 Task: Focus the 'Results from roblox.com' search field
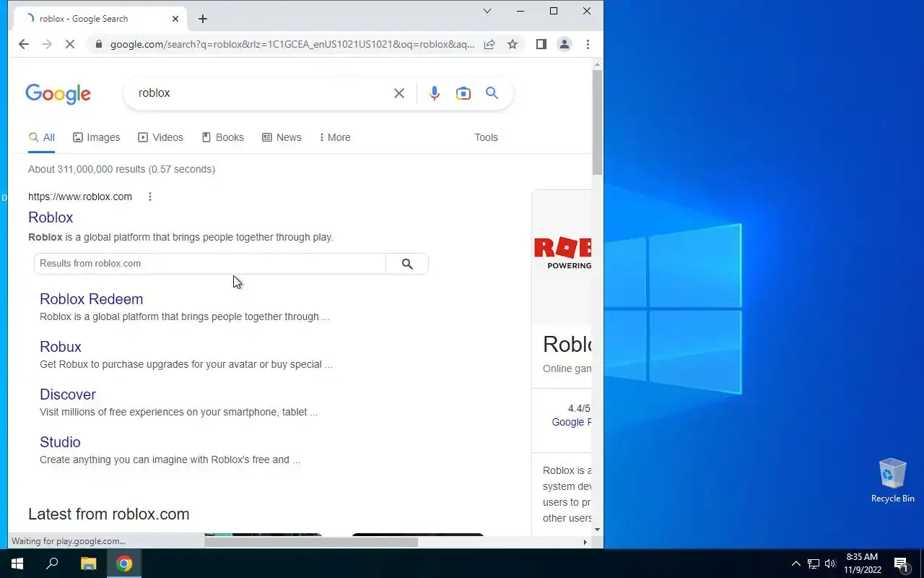coord(210,264)
